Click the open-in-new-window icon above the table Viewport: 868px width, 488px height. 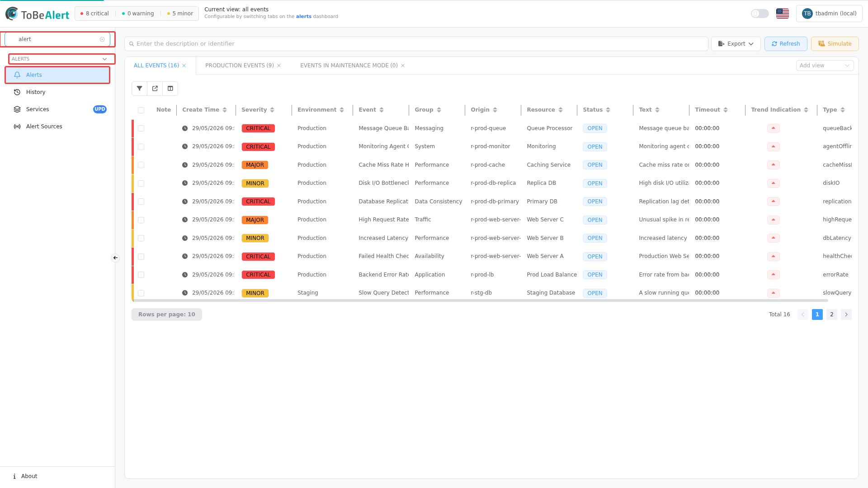(x=155, y=89)
